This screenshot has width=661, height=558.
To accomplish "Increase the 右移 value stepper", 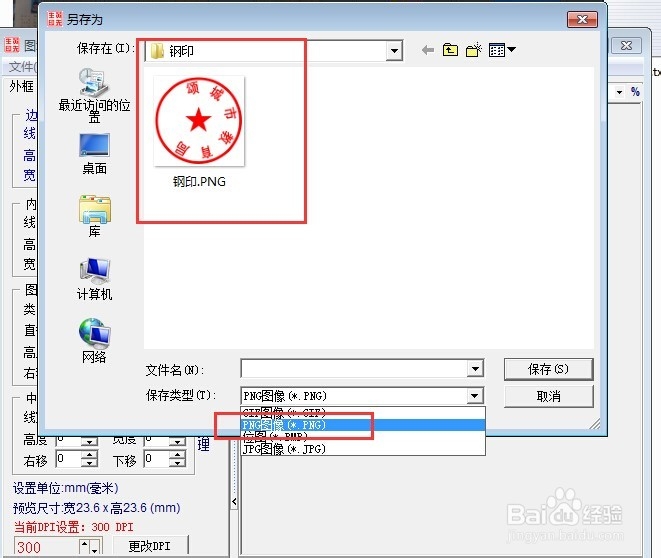I will click(x=89, y=454).
